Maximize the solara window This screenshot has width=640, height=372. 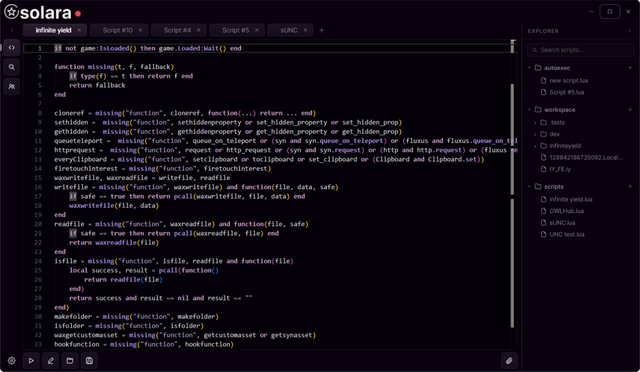[609, 11]
